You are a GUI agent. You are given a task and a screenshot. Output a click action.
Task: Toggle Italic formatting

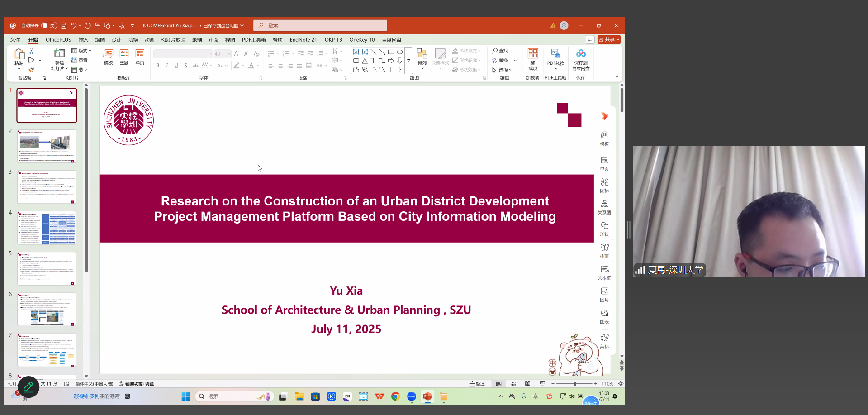tap(167, 66)
